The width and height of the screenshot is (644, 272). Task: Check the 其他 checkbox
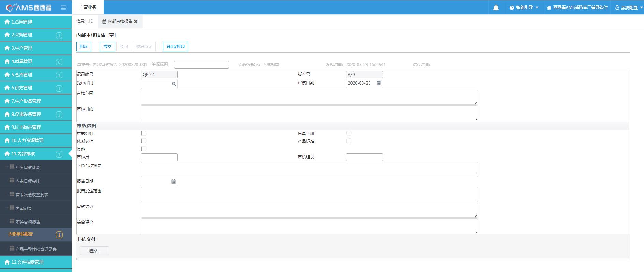point(144,149)
